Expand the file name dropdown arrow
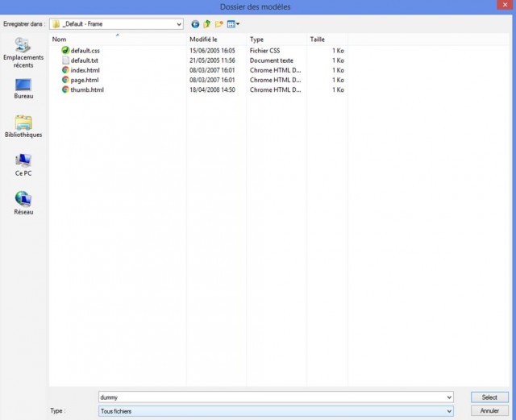This screenshot has height=420, width=516. pos(449,397)
